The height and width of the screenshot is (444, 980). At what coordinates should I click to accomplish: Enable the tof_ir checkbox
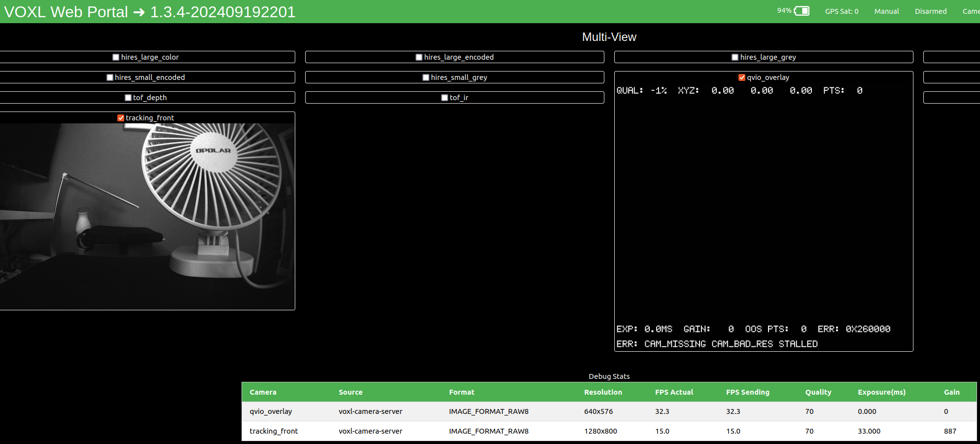[445, 98]
